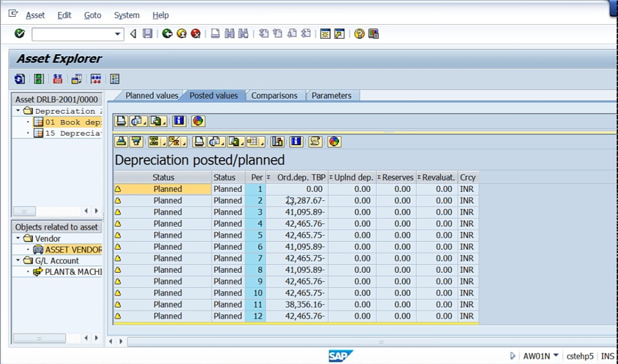Open the Help menu
Image resolution: width=618 pixels, height=364 pixels.
click(x=160, y=16)
